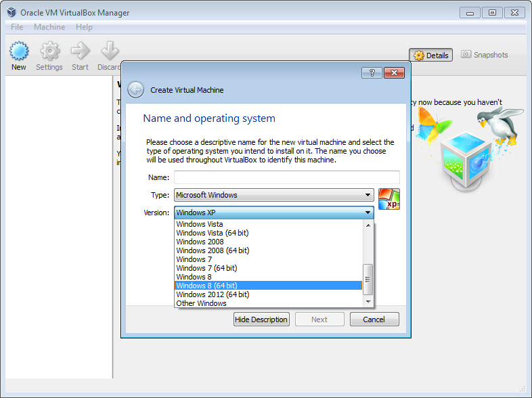The height and width of the screenshot is (398, 532).
Task: Click the version list scroll down arrow
Action: click(x=368, y=302)
